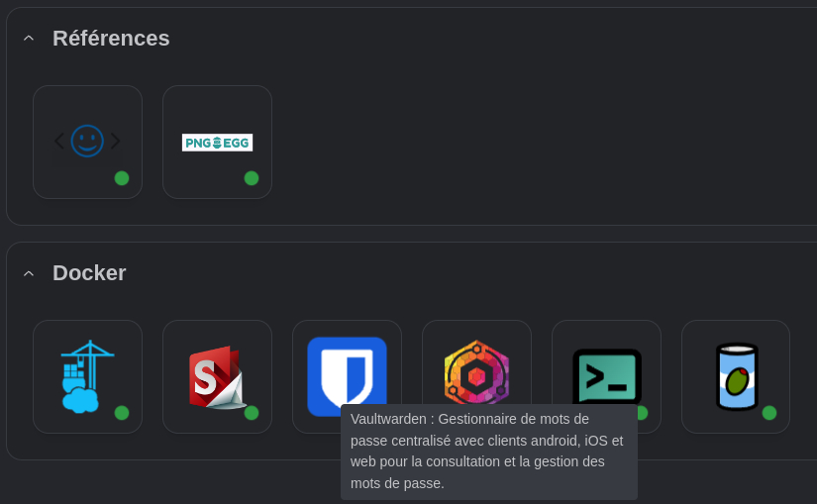Launch the Portainer crane icon app

coord(87,376)
